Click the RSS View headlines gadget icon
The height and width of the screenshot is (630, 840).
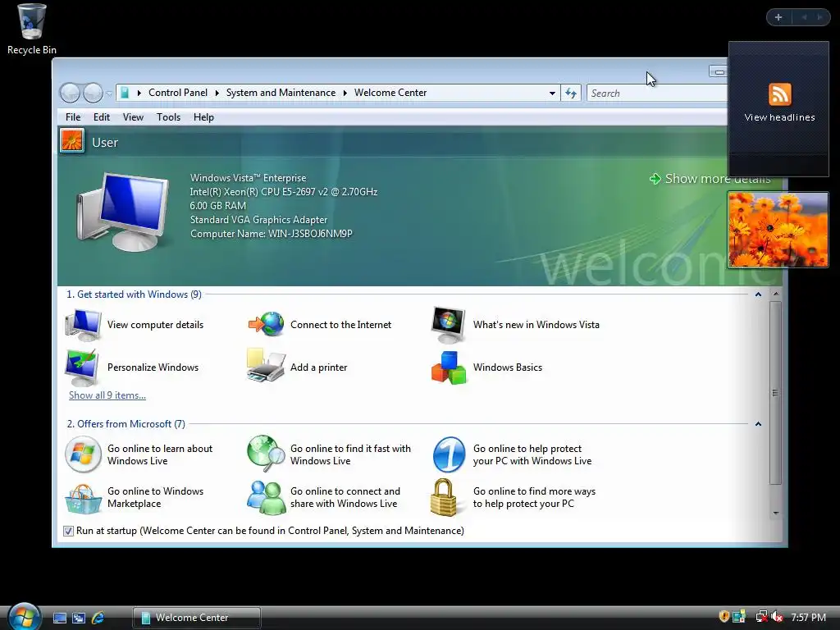(779, 94)
